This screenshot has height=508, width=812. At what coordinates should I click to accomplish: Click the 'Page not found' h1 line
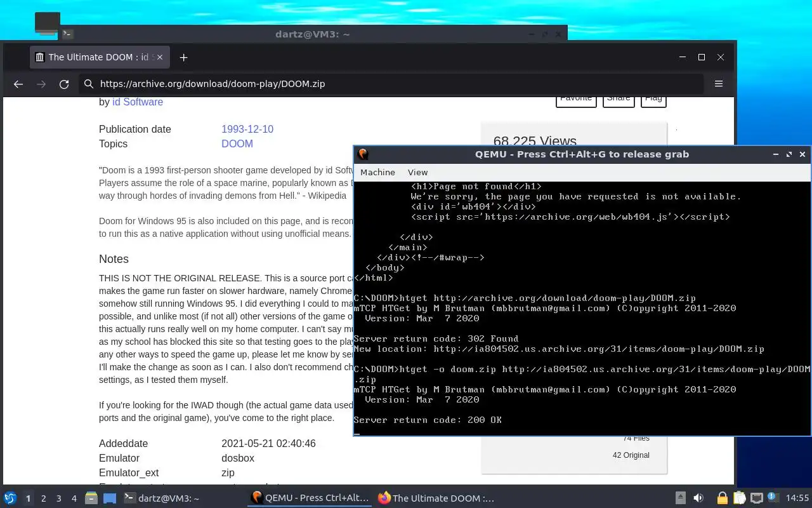[x=476, y=186]
